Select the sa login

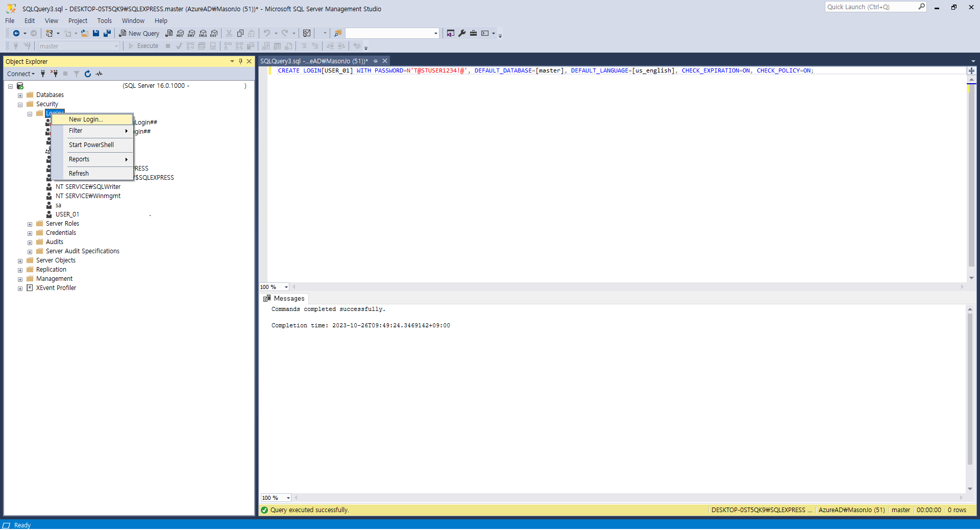click(x=58, y=205)
